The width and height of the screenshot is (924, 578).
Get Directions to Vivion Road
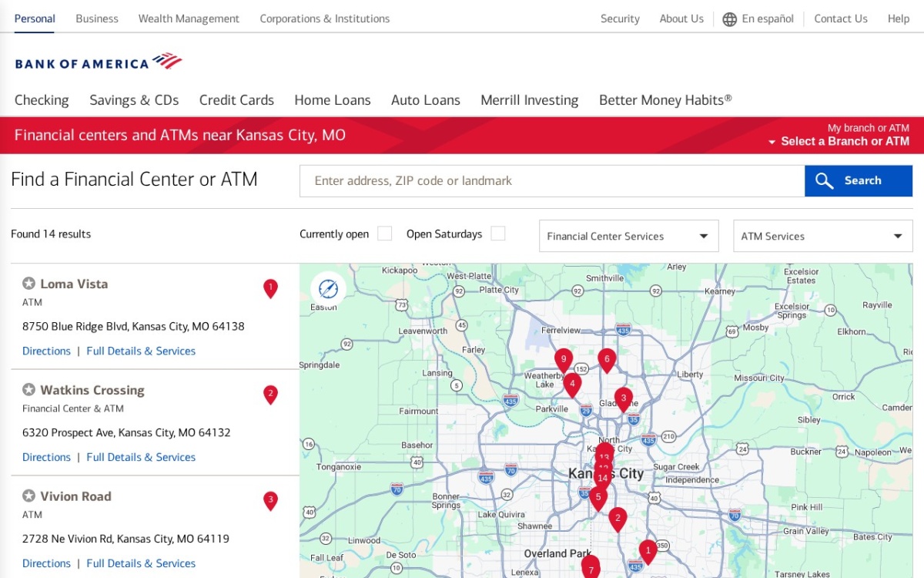[x=46, y=563]
